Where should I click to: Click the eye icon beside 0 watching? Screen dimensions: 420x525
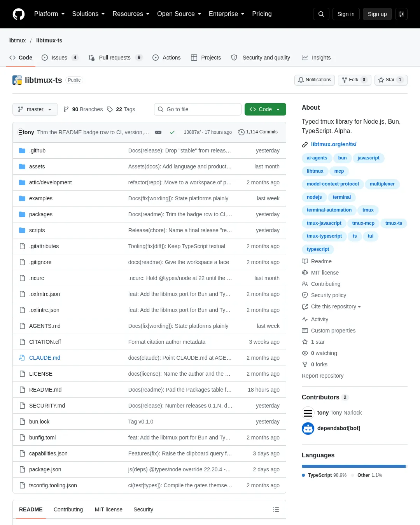(x=305, y=353)
